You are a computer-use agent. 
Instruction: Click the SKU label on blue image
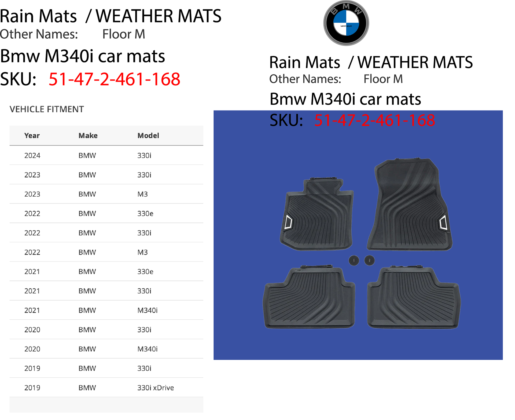pos(286,120)
